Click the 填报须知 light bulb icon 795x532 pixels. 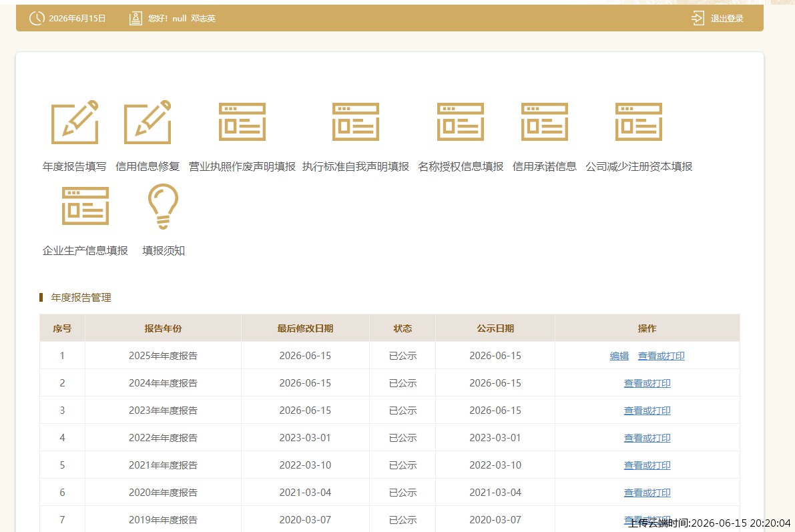[164, 206]
